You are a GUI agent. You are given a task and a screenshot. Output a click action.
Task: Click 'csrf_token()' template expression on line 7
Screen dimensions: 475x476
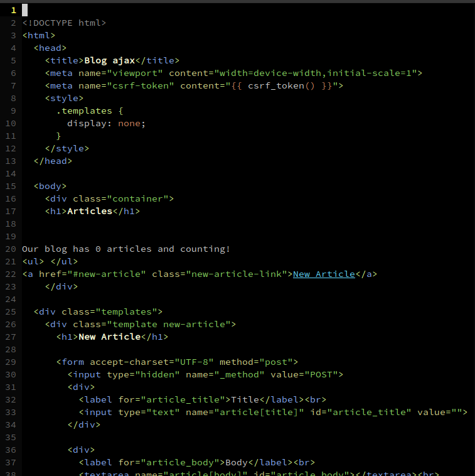[282, 85]
